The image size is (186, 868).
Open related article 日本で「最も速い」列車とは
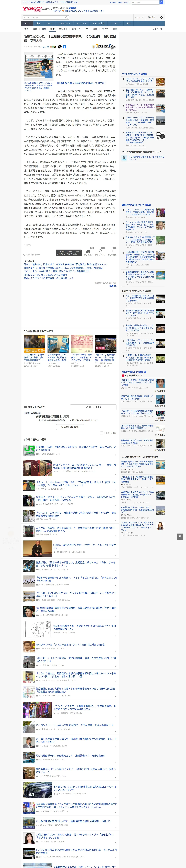65,264
